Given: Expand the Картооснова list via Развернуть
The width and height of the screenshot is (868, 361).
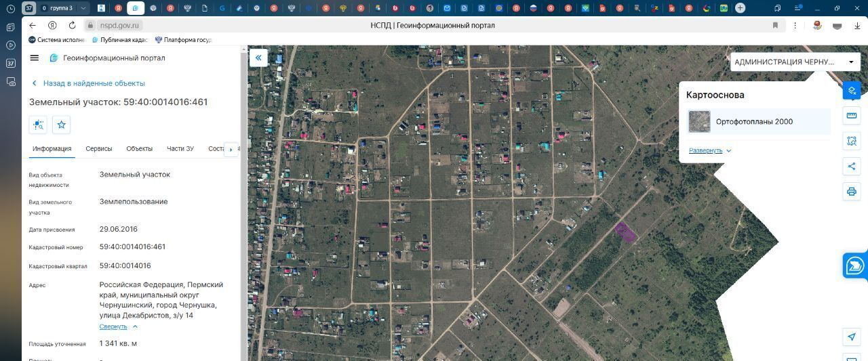Looking at the screenshot, I should pos(710,150).
